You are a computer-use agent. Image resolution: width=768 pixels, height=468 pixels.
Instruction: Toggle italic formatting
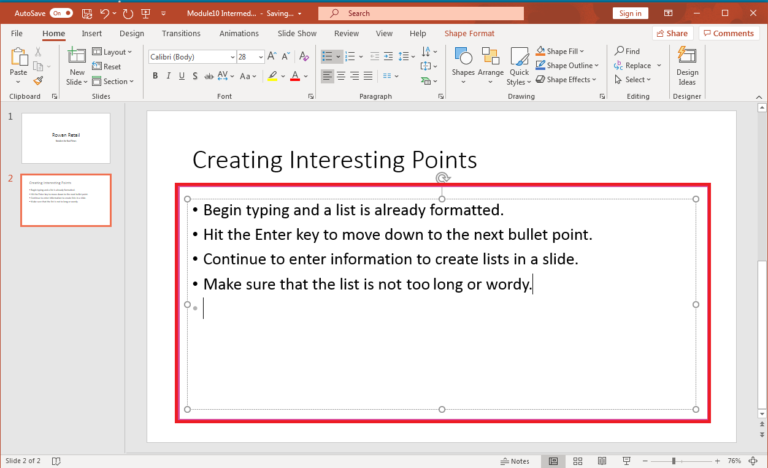(169, 76)
